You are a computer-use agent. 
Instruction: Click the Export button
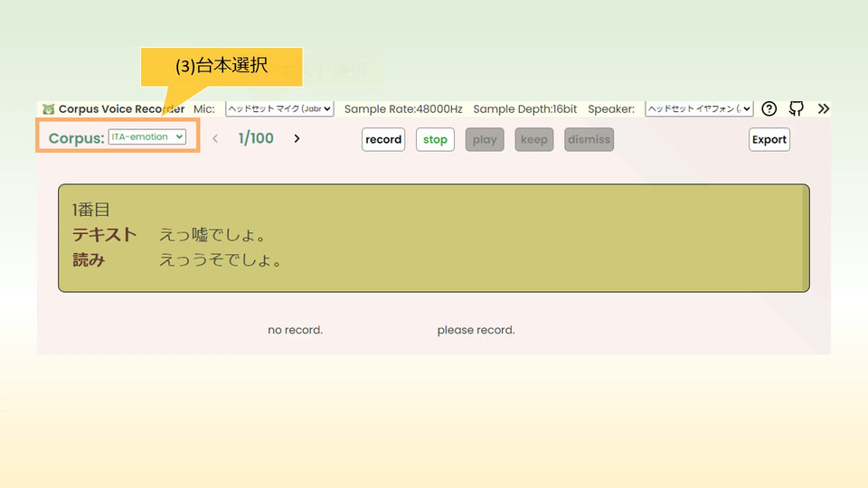[769, 139]
